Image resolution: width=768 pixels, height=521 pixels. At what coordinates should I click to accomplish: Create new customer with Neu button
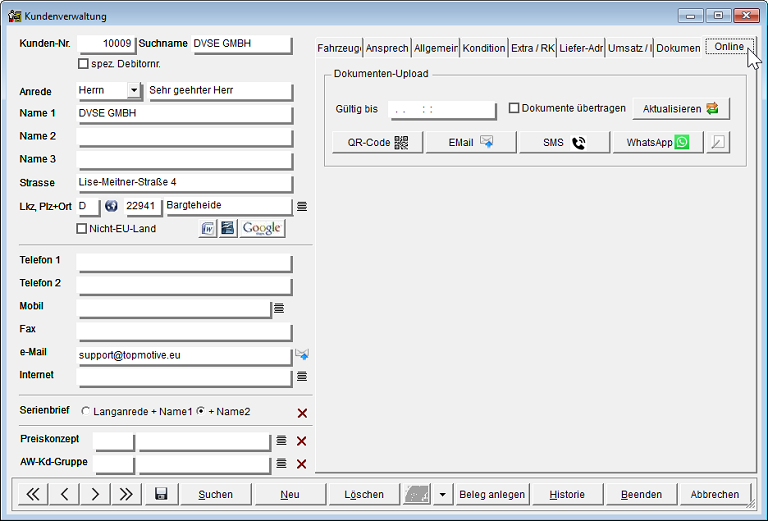pyautogui.click(x=290, y=494)
